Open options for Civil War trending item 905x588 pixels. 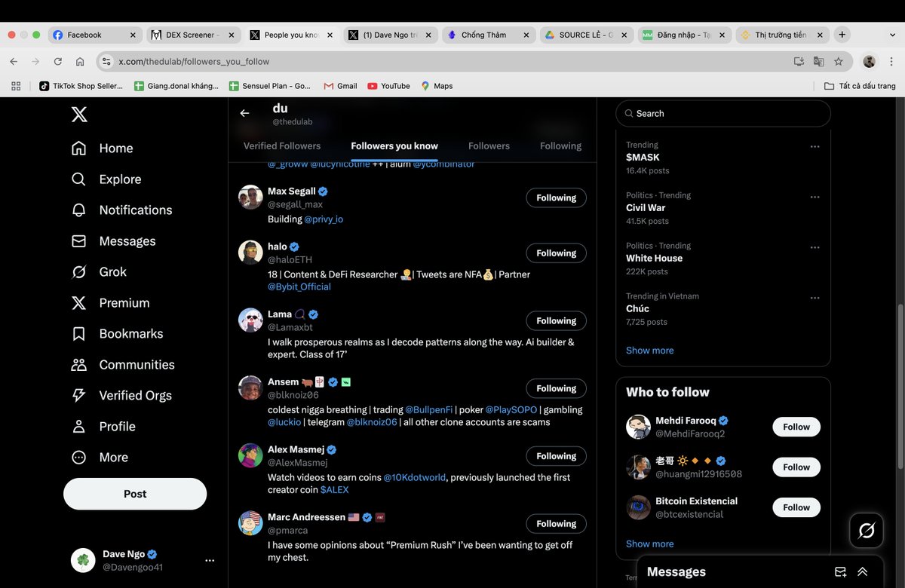pyautogui.click(x=815, y=198)
